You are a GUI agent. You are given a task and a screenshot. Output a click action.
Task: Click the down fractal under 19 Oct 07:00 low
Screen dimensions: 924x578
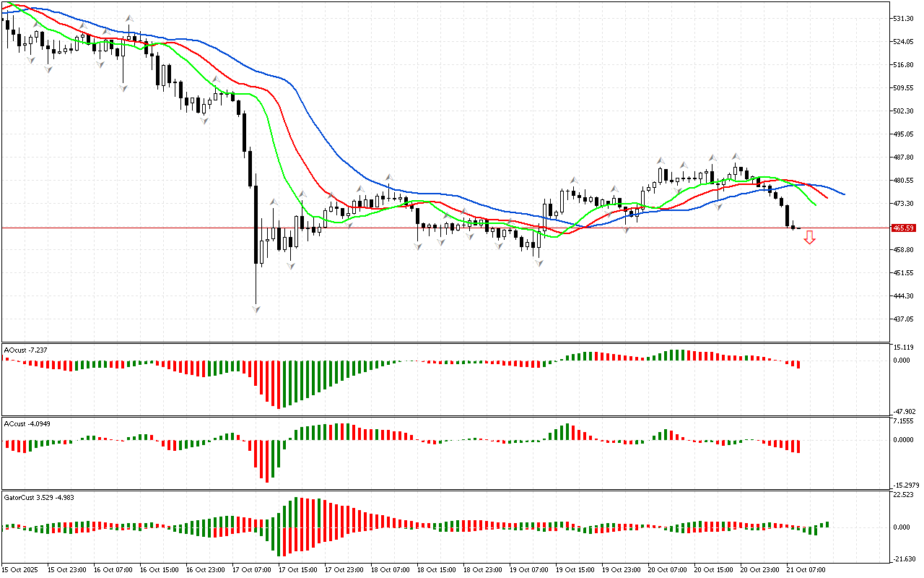click(x=539, y=264)
